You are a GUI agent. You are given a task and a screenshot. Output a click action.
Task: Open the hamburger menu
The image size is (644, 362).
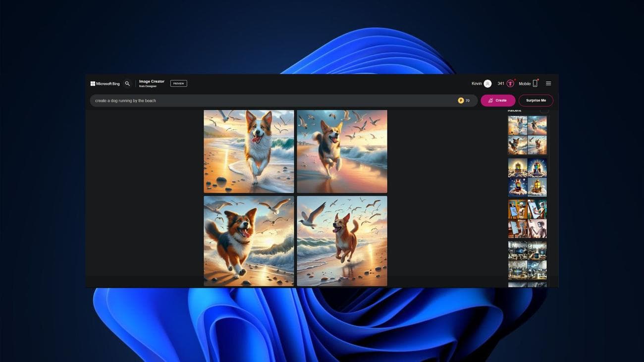548,84
